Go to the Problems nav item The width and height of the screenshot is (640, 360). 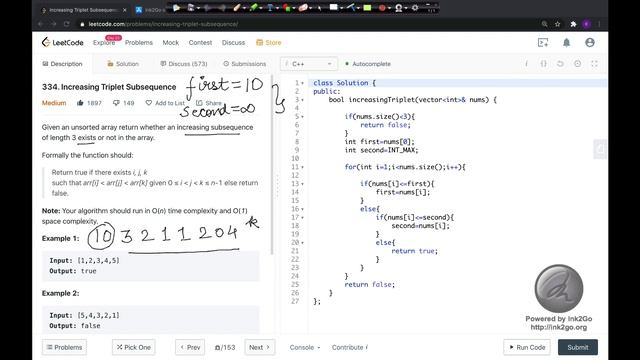pos(139,42)
